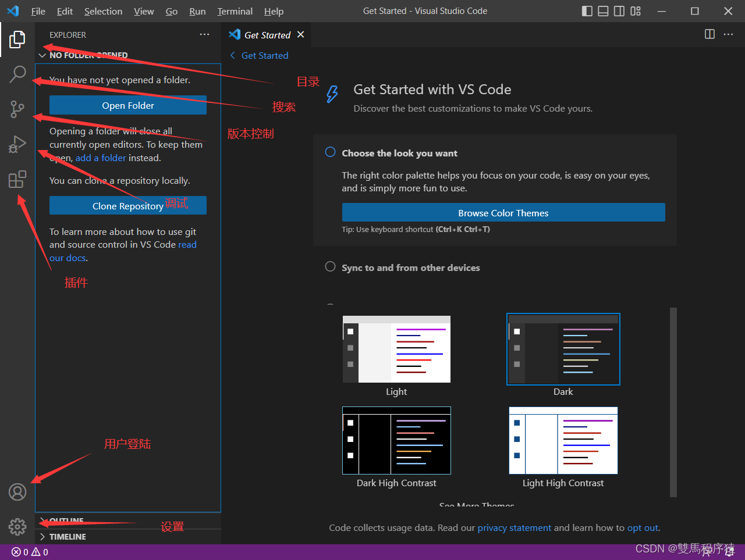Click the 'Tip: Use keyboard shortcut' text
The width and height of the screenshot is (745, 560).
(416, 229)
